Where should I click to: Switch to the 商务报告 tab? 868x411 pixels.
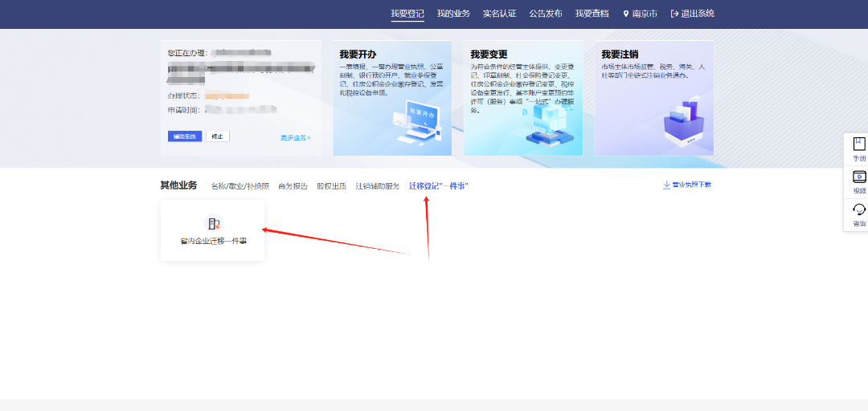point(293,186)
